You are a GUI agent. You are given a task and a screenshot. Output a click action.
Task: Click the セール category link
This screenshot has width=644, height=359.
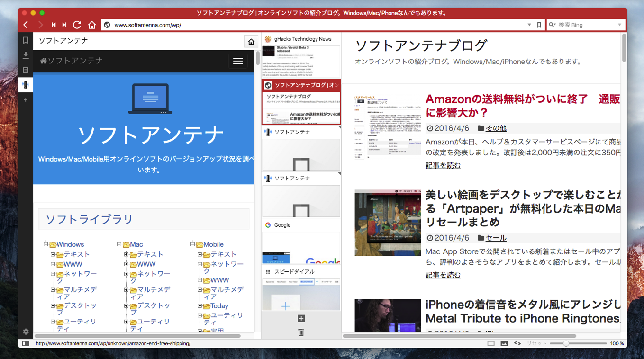[496, 238]
